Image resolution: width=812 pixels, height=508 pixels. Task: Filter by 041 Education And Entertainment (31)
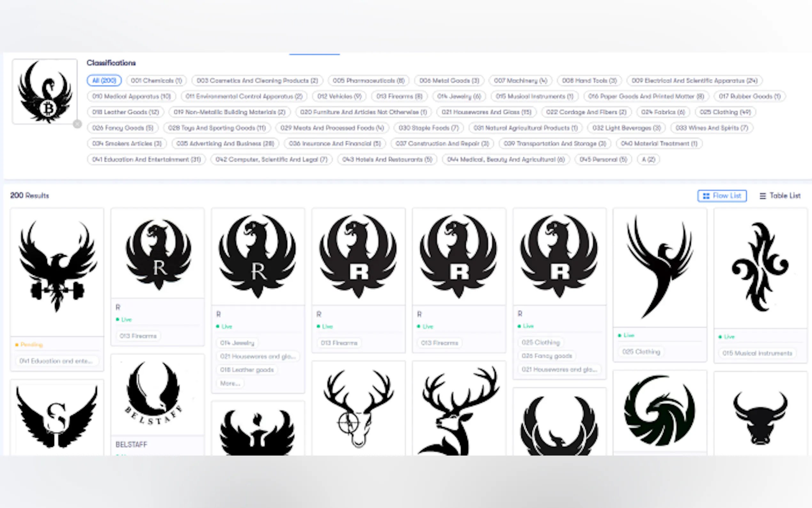[x=146, y=160]
